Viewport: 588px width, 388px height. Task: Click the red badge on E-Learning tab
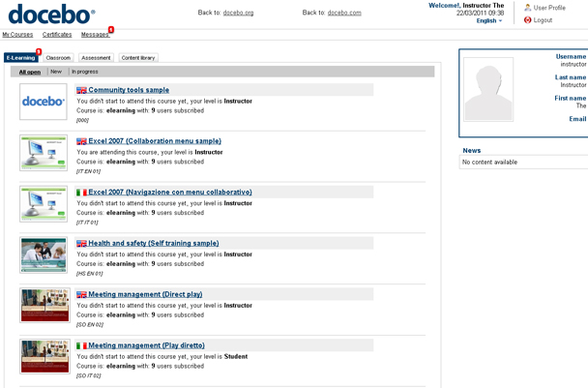coord(39,51)
